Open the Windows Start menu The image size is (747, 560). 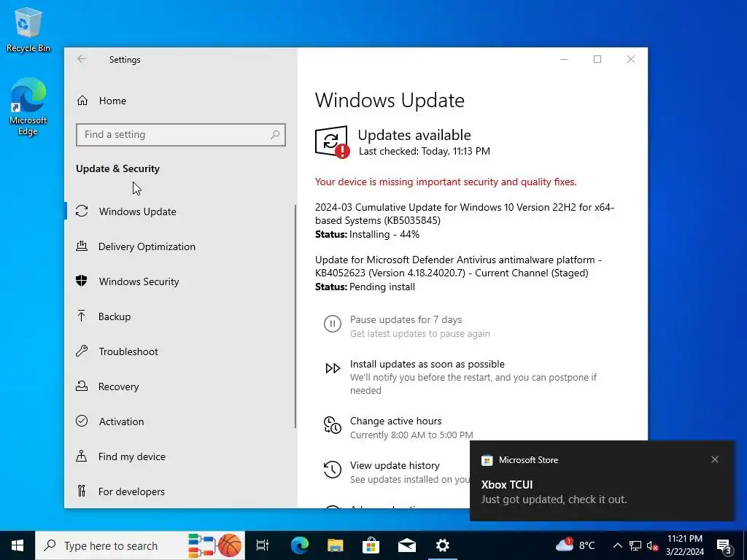18,545
